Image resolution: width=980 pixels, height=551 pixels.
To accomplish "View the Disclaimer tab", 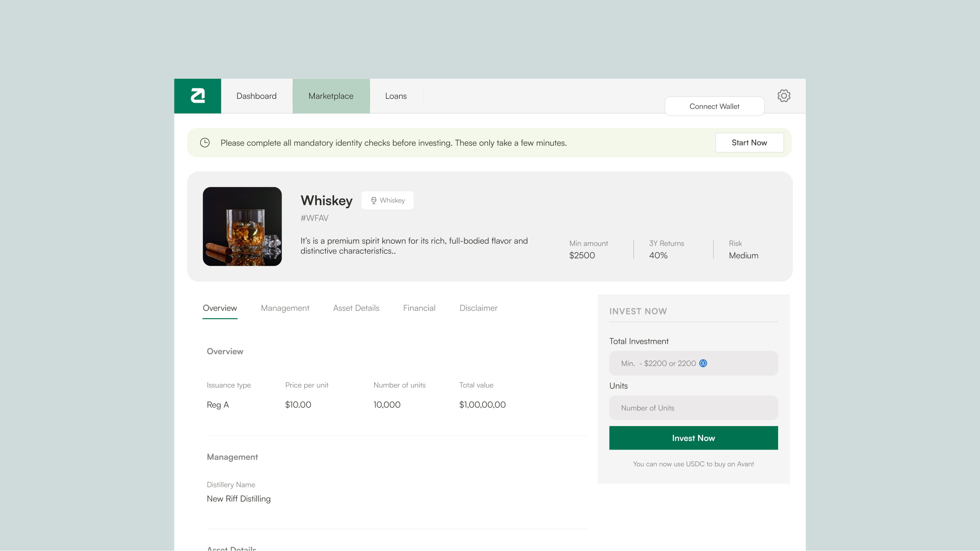I will tap(478, 308).
